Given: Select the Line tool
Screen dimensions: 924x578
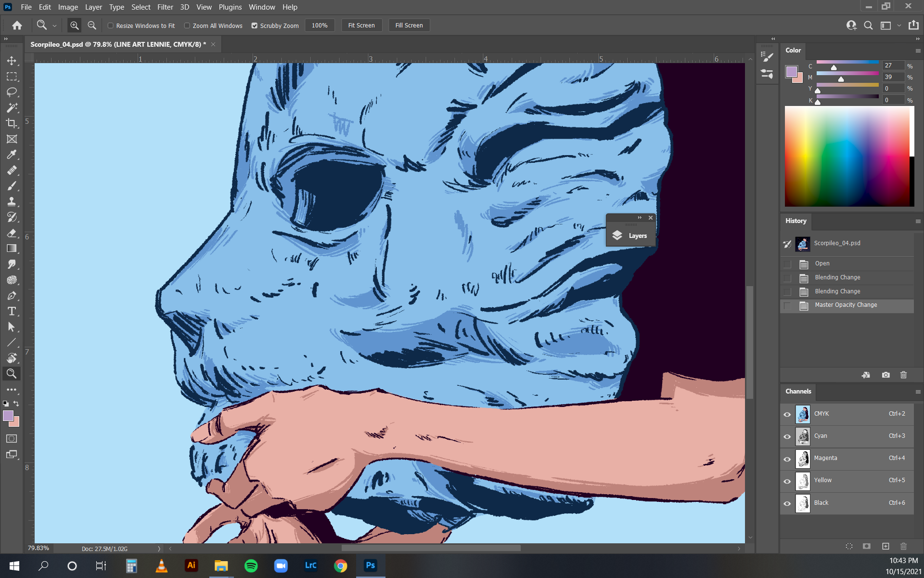Looking at the screenshot, I should (x=12, y=342).
